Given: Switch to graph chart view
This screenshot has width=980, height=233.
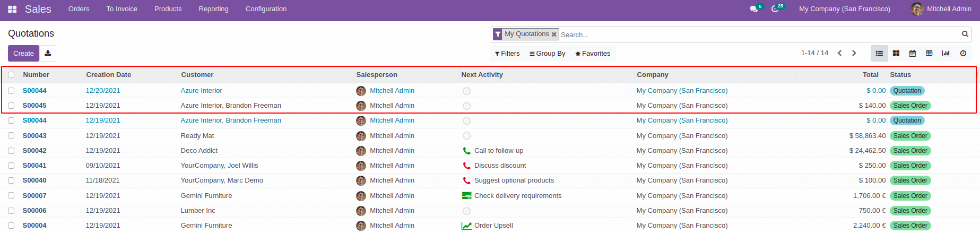Looking at the screenshot, I should point(946,53).
